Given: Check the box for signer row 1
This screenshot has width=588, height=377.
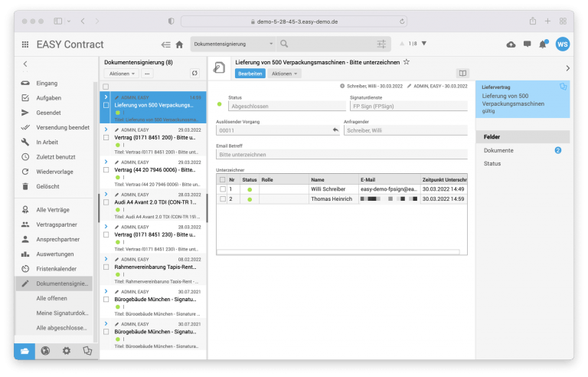Looking at the screenshot, I should [223, 188].
